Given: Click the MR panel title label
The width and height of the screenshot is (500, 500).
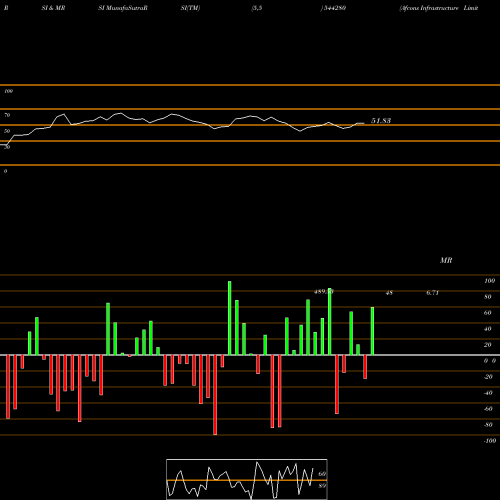Looking at the screenshot, I should click(x=446, y=260).
